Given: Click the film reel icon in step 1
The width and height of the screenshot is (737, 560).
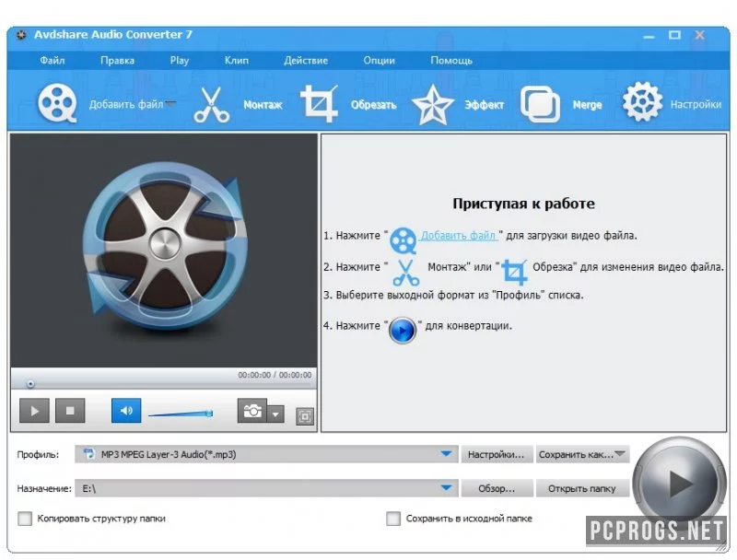Looking at the screenshot, I should [x=403, y=240].
